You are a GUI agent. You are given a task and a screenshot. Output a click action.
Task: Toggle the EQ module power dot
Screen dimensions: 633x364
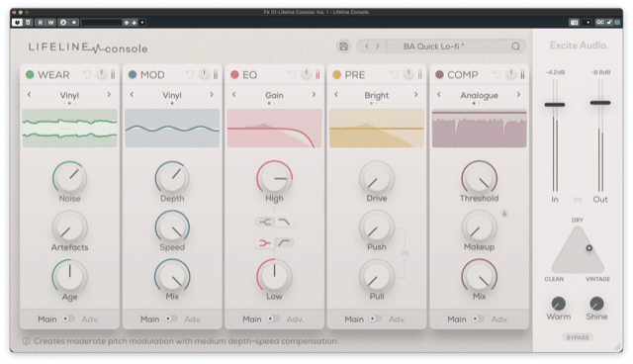234,74
